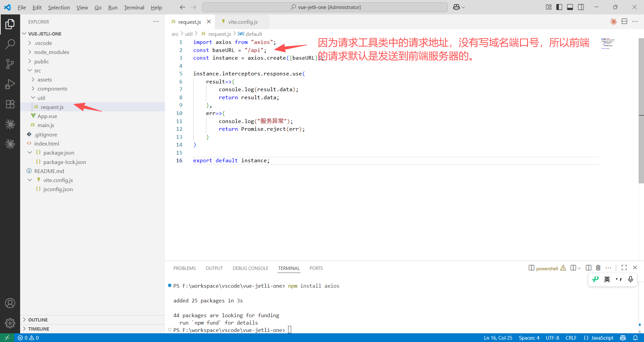Viewport: 644px width, 342px height.
Task: Open launch profile dropdown in terminal
Action: click(579, 268)
